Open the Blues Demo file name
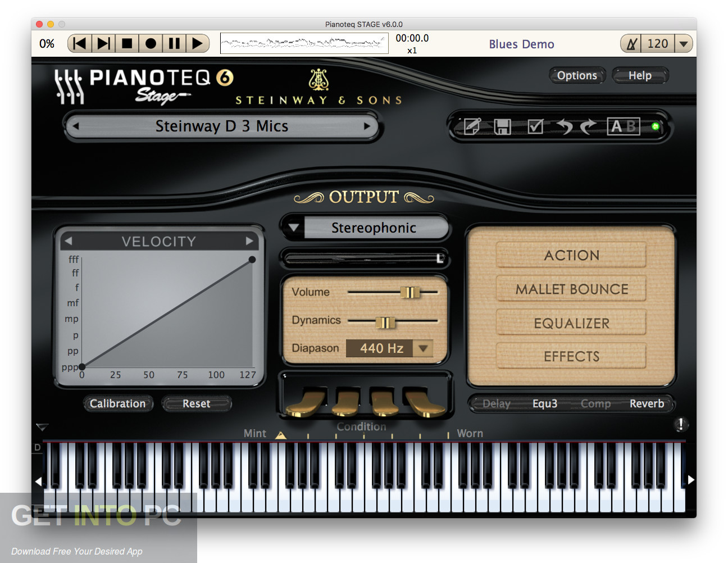The width and height of the screenshot is (728, 563). click(521, 44)
